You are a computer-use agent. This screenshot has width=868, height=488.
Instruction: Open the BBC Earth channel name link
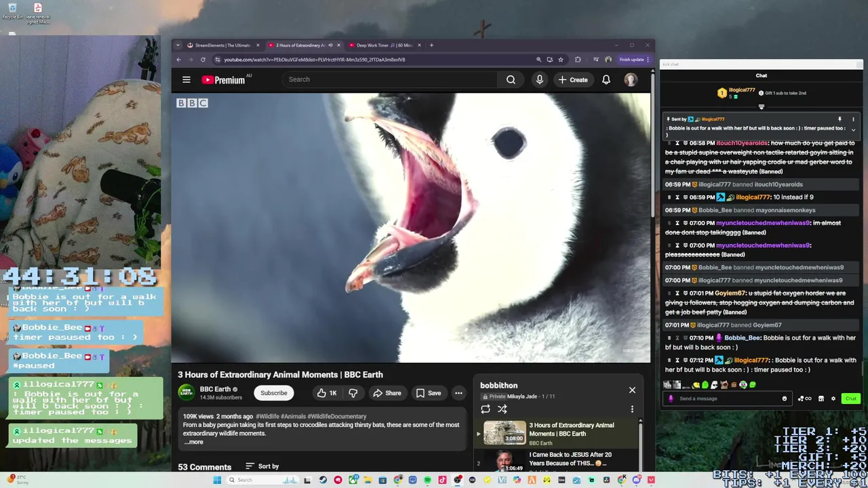pos(215,389)
